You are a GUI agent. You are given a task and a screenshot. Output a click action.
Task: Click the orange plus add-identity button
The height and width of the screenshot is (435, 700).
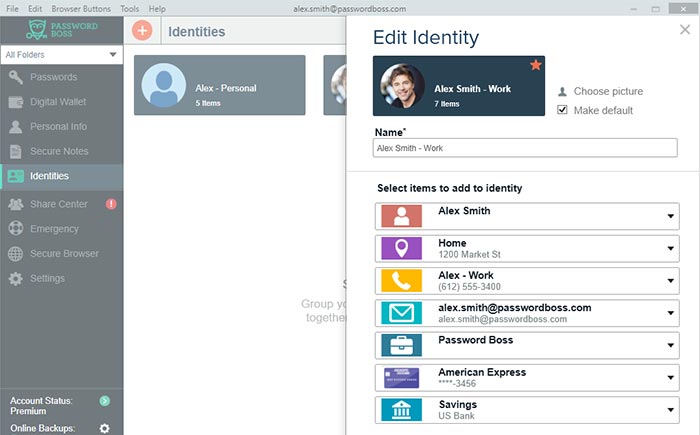tap(142, 31)
